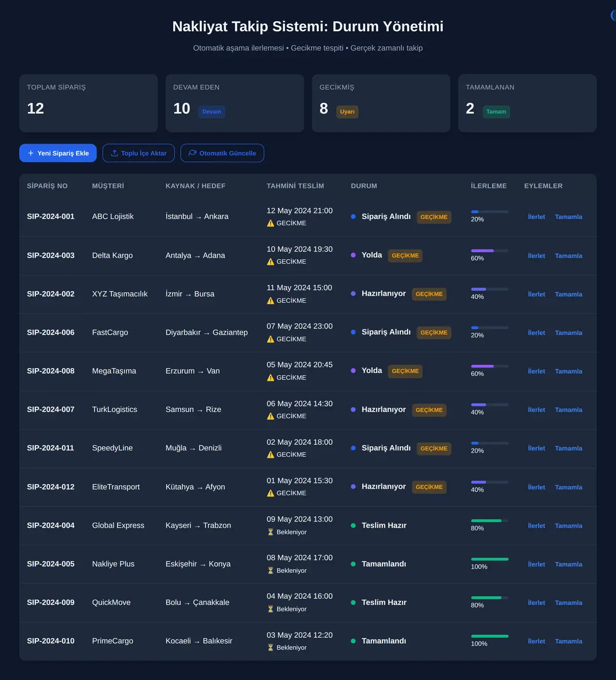Complete TurkLogistics order using Tamamla
This screenshot has width=616, height=680.
(x=568, y=410)
